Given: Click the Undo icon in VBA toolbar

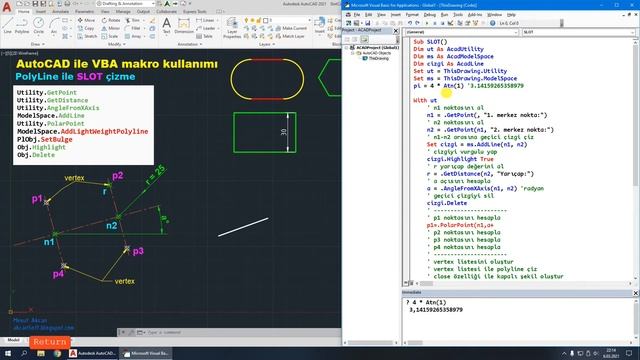Looking at the screenshot, I should tap(410, 23).
